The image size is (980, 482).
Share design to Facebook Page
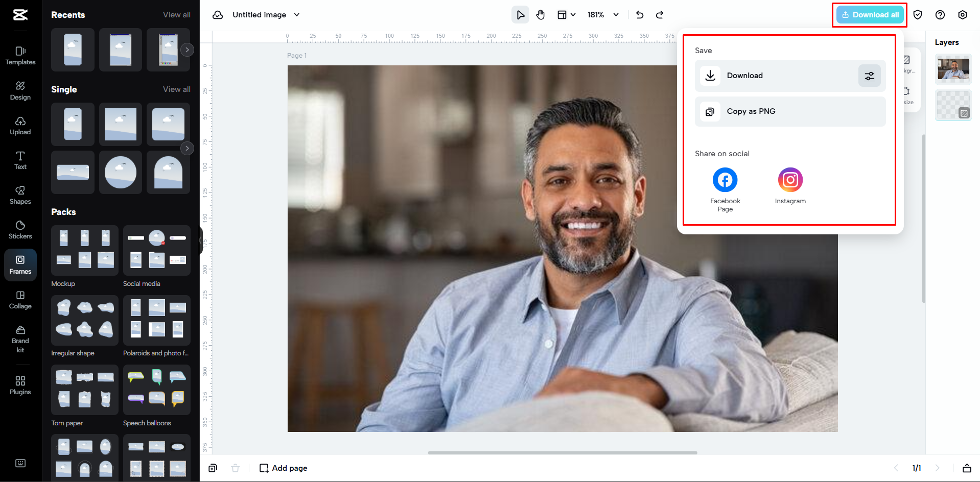725,180
